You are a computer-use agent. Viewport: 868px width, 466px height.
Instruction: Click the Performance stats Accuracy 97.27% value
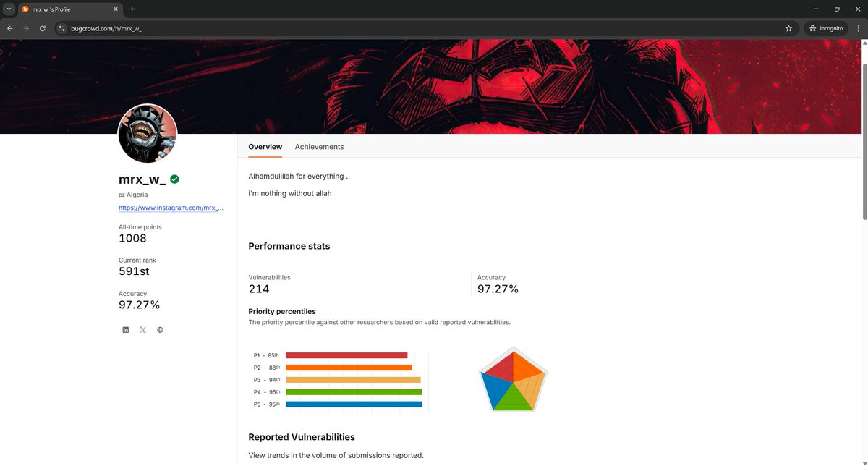[x=498, y=289]
